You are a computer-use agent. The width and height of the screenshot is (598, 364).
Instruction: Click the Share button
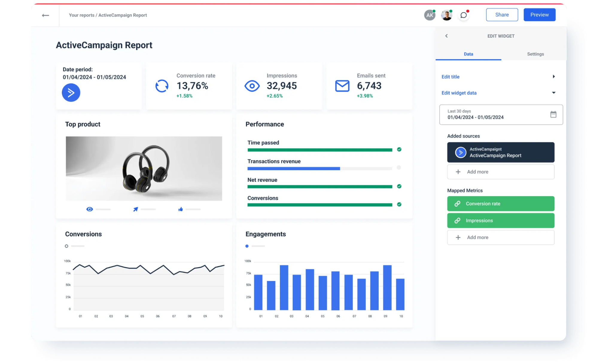coord(502,14)
